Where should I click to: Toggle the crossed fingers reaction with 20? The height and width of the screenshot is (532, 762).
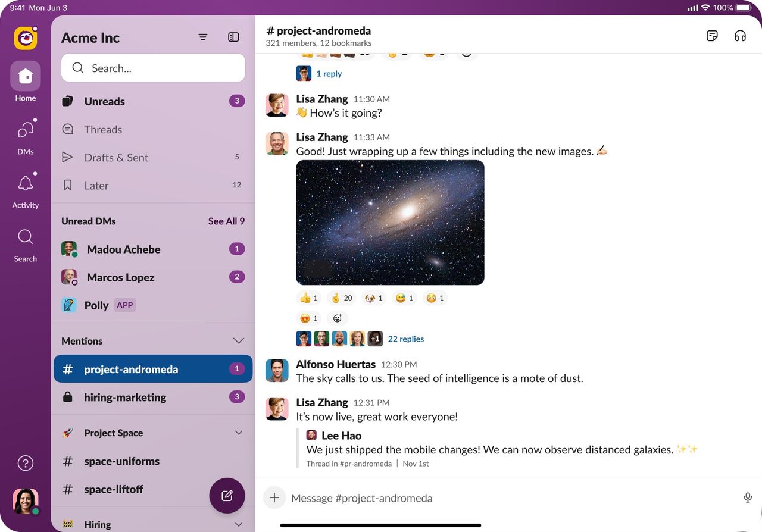pyautogui.click(x=342, y=298)
